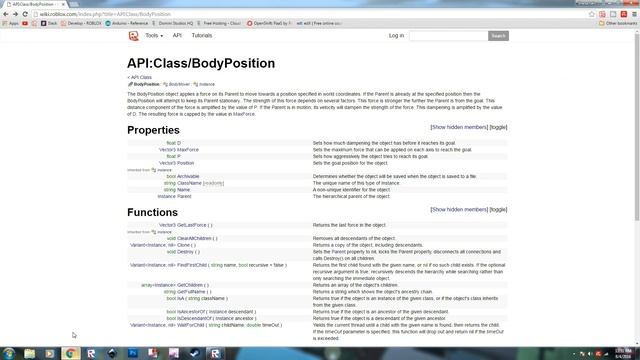Open the YouTube bookmark icon
640x360 pixels.
tap(25, 23)
